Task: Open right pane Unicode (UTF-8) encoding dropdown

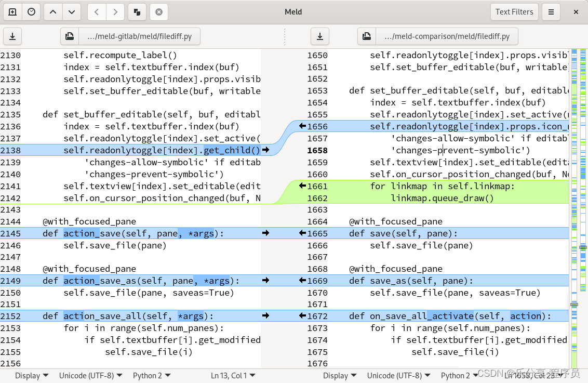Action: click(398, 376)
